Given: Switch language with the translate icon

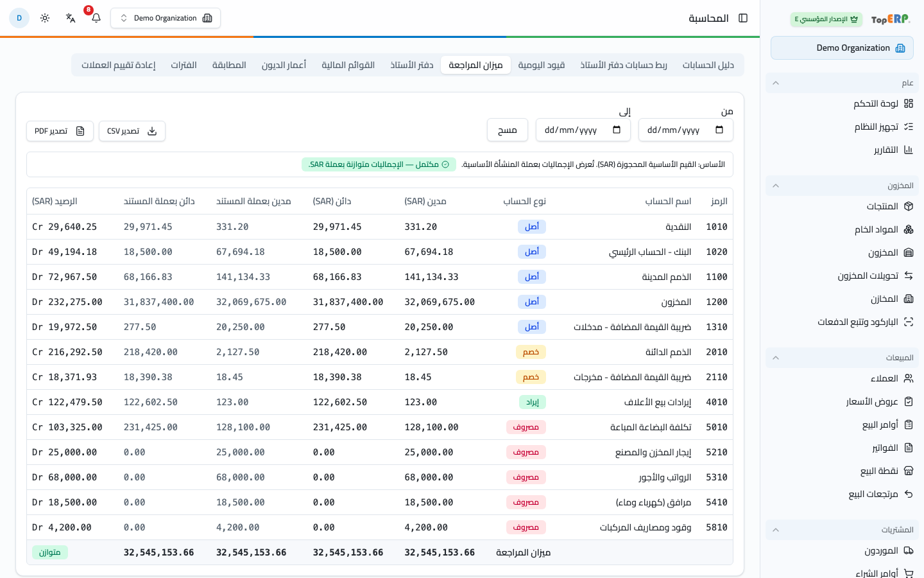Looking at the screenshot, I should point(71,18).
